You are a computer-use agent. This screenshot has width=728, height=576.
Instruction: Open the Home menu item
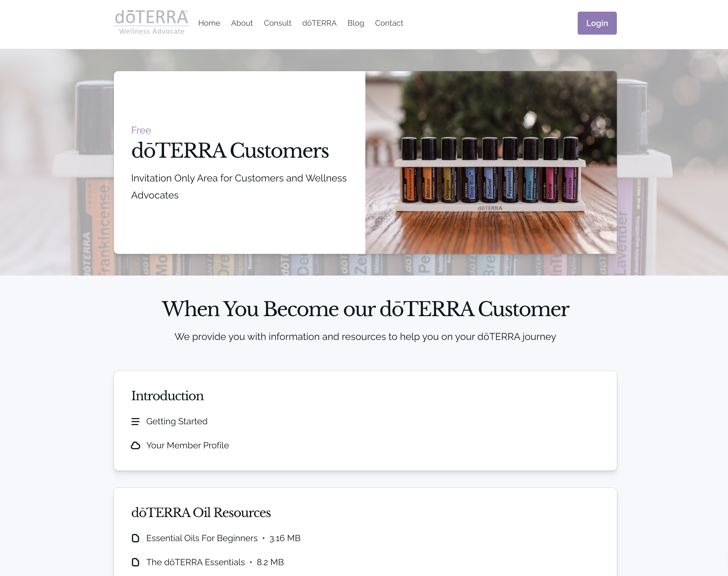coord(209,23)
